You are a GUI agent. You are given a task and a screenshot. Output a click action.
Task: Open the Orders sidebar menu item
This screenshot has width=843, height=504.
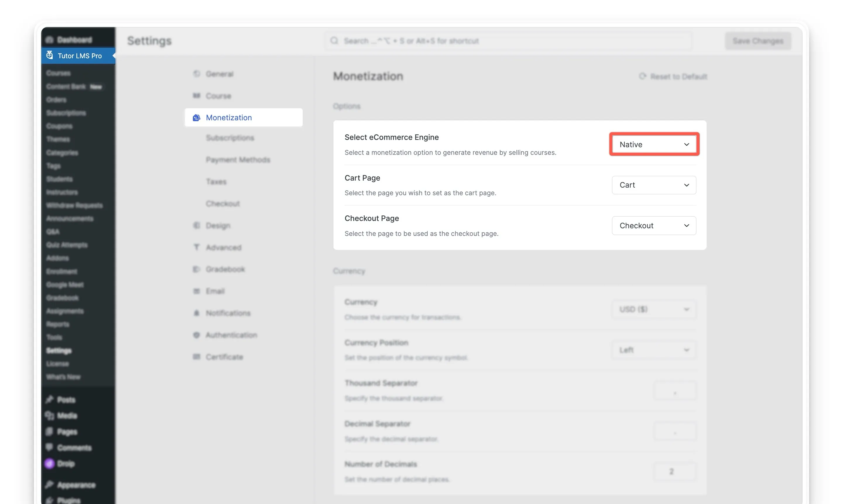tap(56, 100)
